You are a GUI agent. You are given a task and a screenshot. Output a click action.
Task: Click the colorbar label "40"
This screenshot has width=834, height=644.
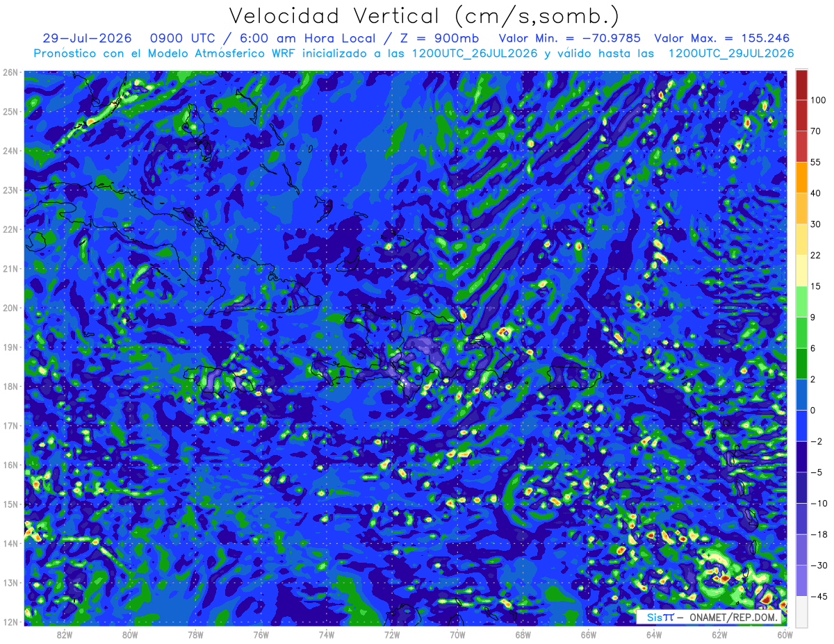pyautogui.click(x=816, y=193)
